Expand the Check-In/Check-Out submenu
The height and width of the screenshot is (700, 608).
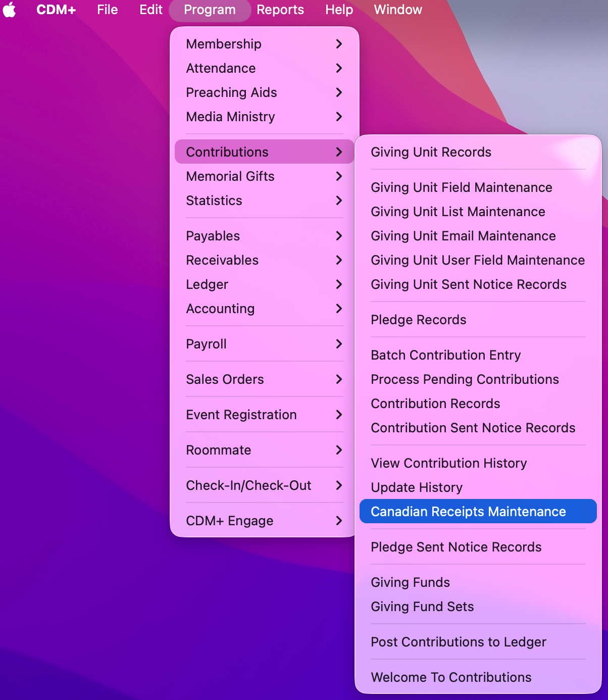(x=265, y=485)
